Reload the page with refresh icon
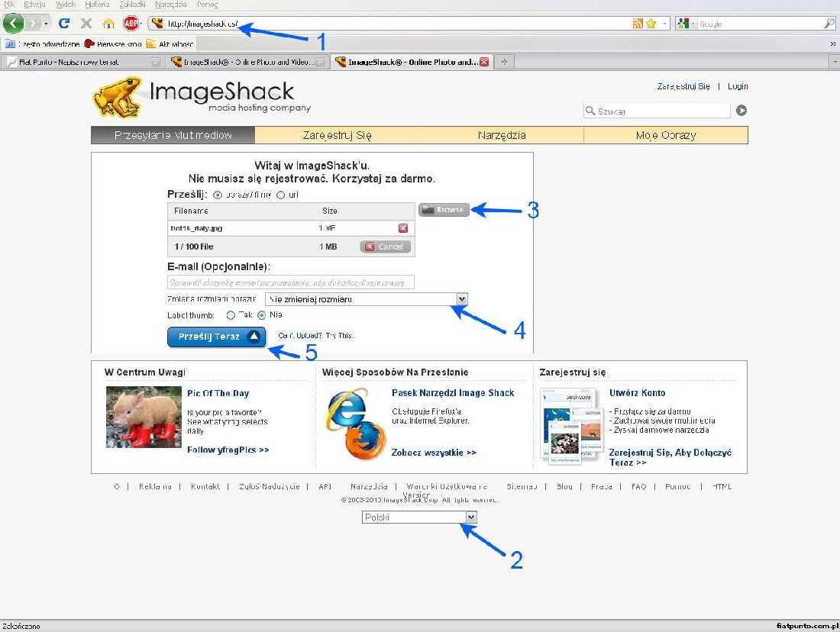Screen dimensions: 840x632 64,24
